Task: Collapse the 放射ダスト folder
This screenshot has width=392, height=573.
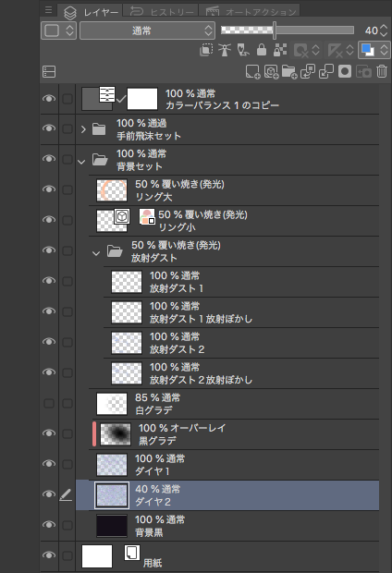Action: click(x=96, y=252)
